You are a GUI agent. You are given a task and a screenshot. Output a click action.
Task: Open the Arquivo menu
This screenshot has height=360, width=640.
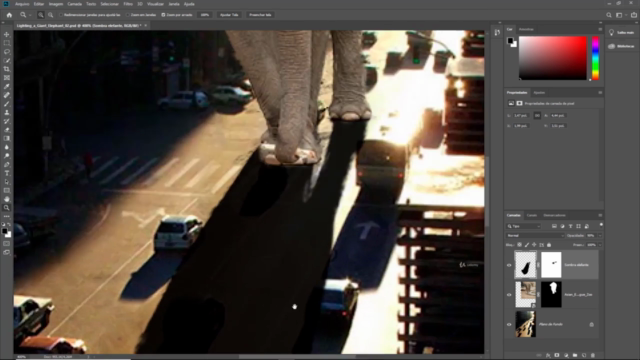point(22,4)
